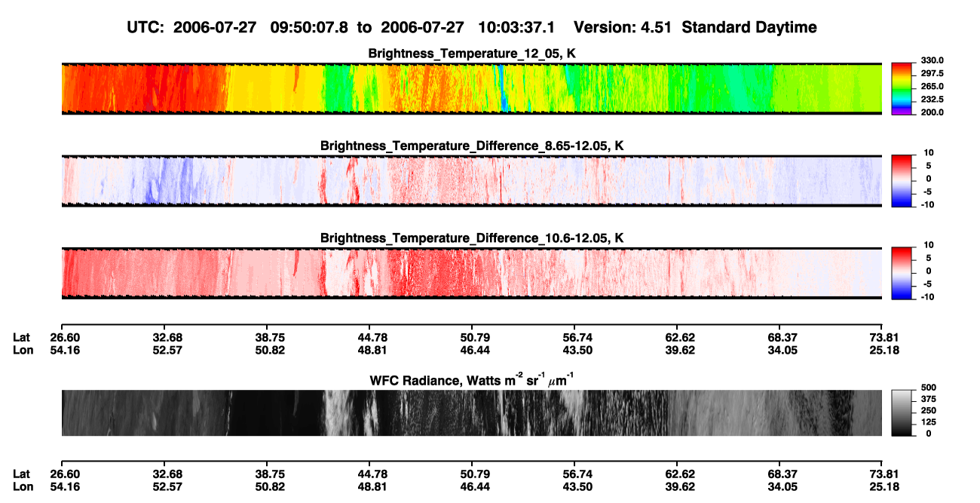Click the 232.5 color bar label

click(x=933, y=100)
